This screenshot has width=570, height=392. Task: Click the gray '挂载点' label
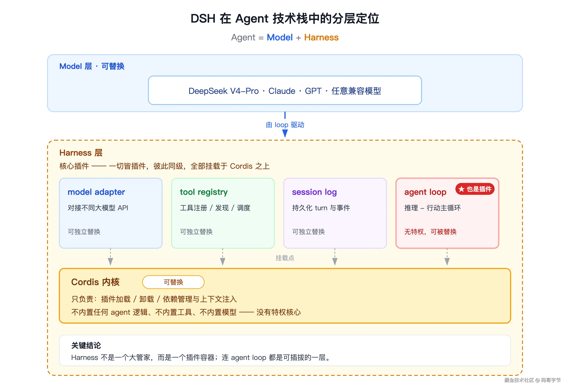pos(285,258)
